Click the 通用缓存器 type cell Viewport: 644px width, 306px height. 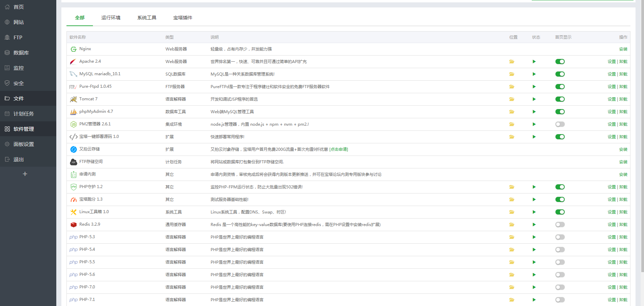[176, 225]
